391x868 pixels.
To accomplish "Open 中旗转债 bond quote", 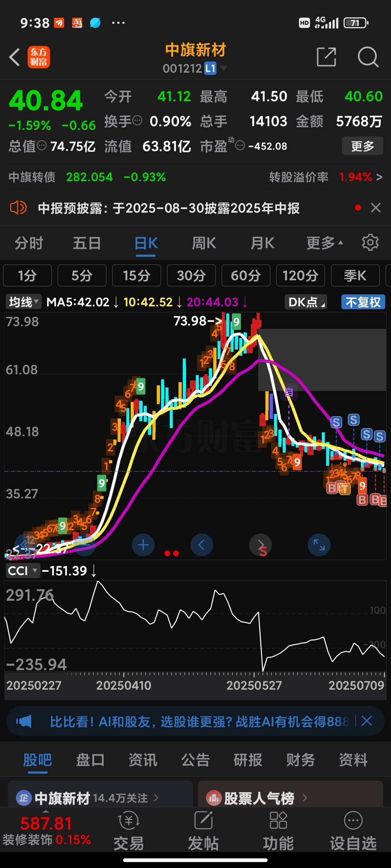I will coord(87,177).
